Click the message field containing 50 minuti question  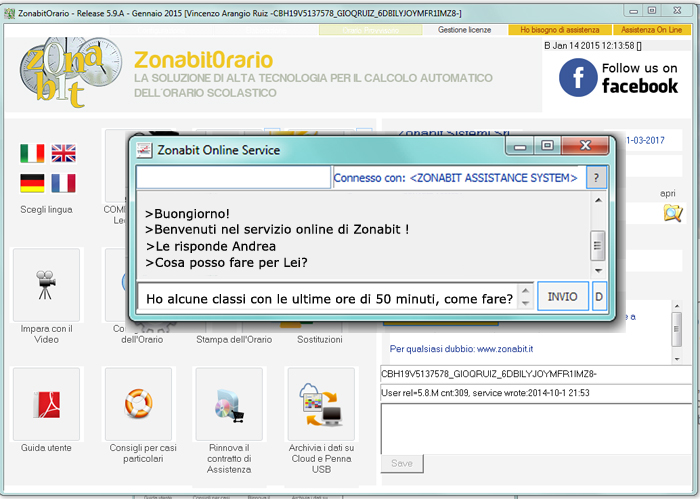[x=328, y=297]
